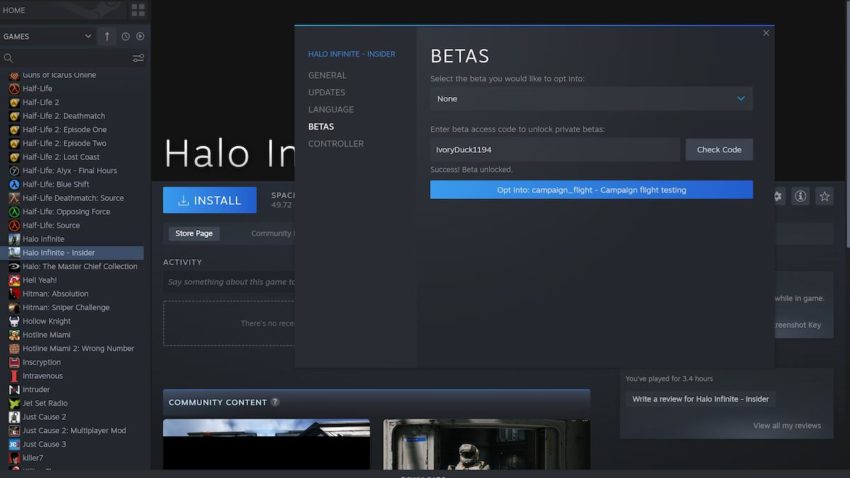Open game info circle icon

coord(800,196)
